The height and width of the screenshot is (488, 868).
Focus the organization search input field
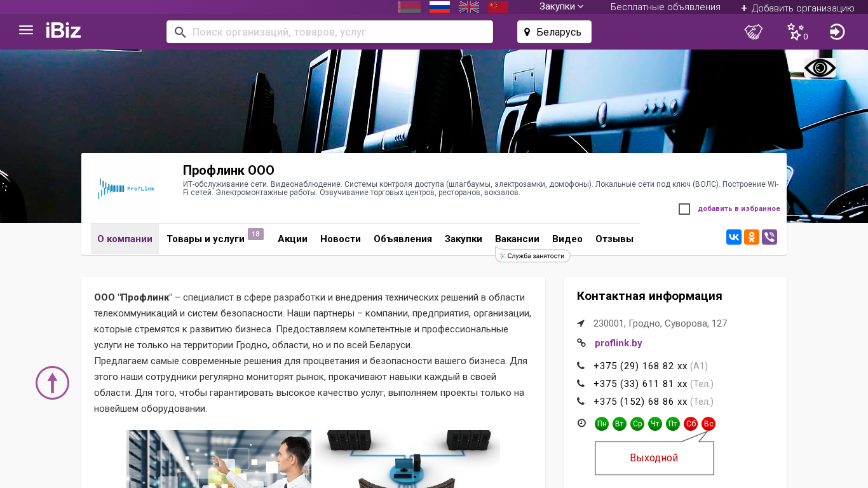tap(330, 32)
